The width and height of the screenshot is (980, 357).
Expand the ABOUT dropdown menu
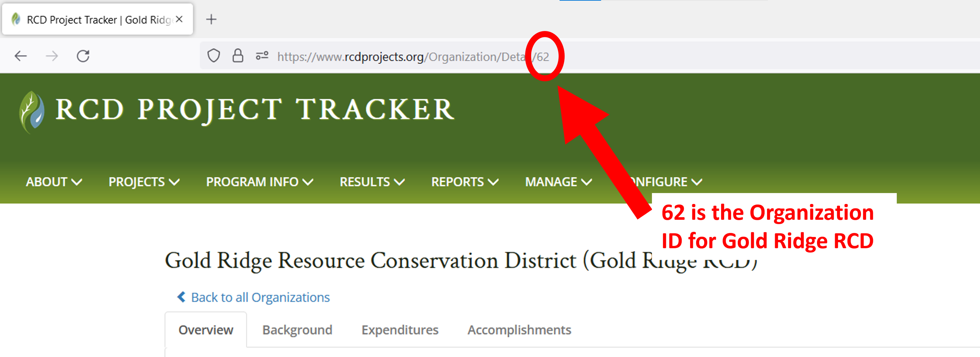pos(54,182)
